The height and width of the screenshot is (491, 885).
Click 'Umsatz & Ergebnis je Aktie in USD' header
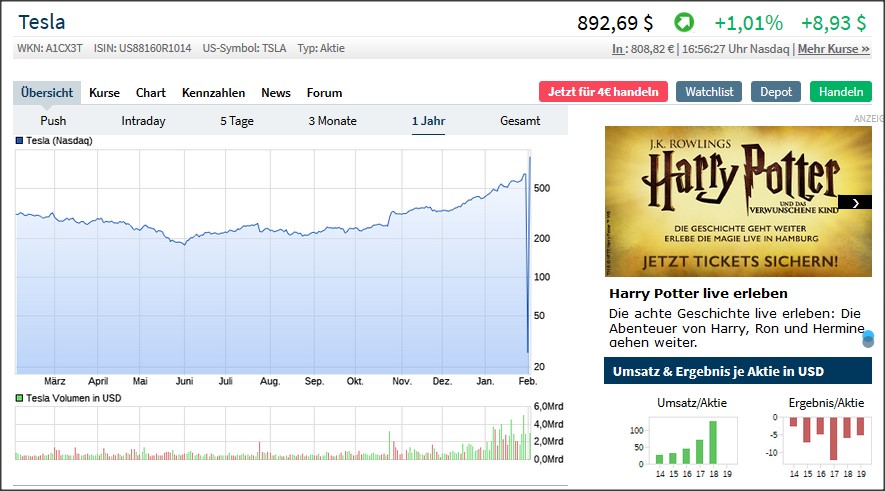738,371
